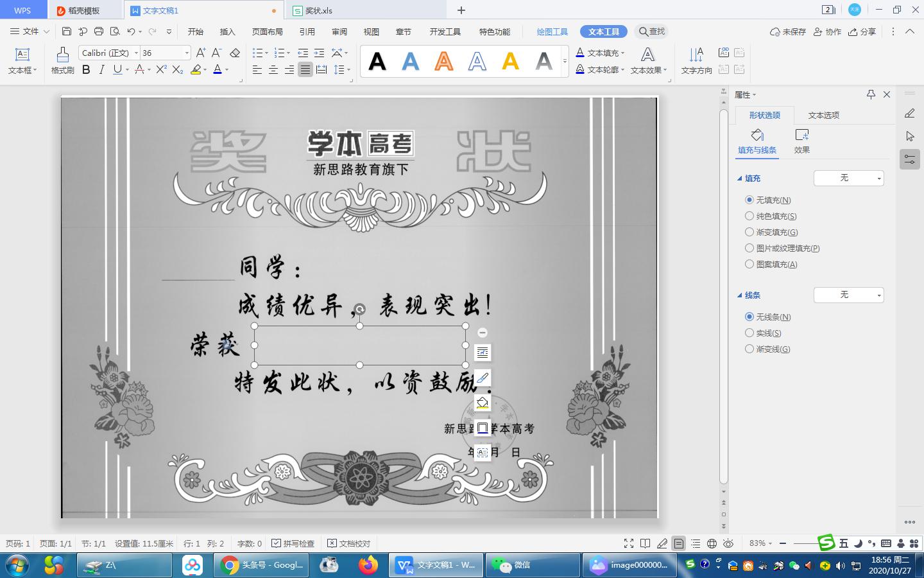Click the Print icon in quick toolbar
The image size is (924, 578).
[x=99, y=31]
